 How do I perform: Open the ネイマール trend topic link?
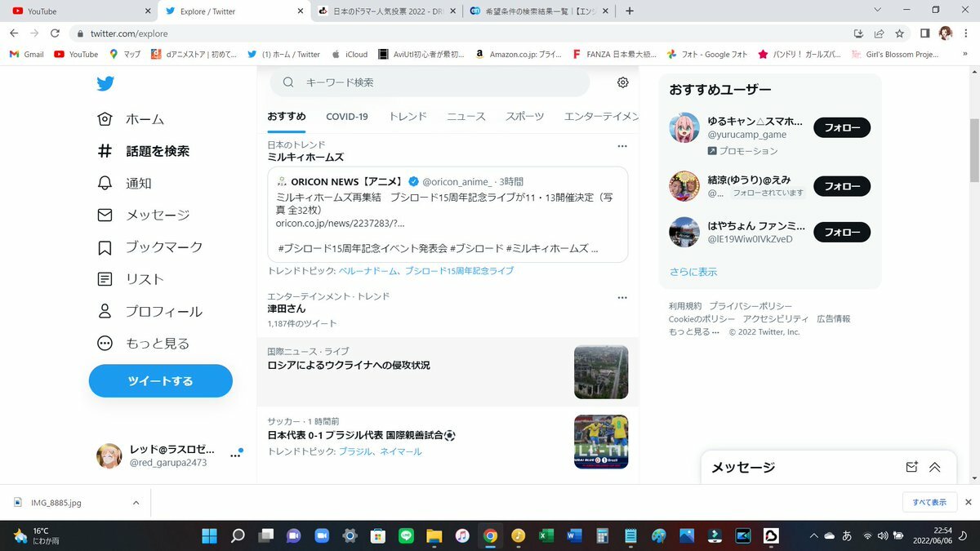tap(401, 451)
